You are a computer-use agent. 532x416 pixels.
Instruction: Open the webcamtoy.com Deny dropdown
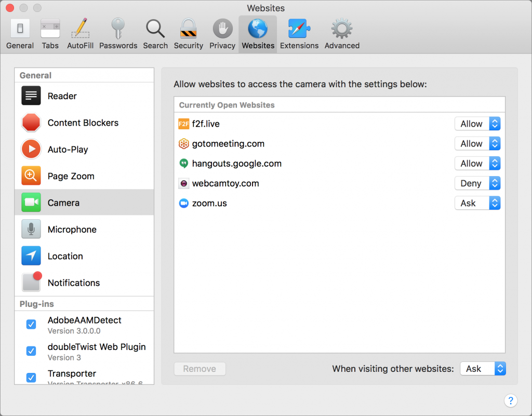point(477,183)
